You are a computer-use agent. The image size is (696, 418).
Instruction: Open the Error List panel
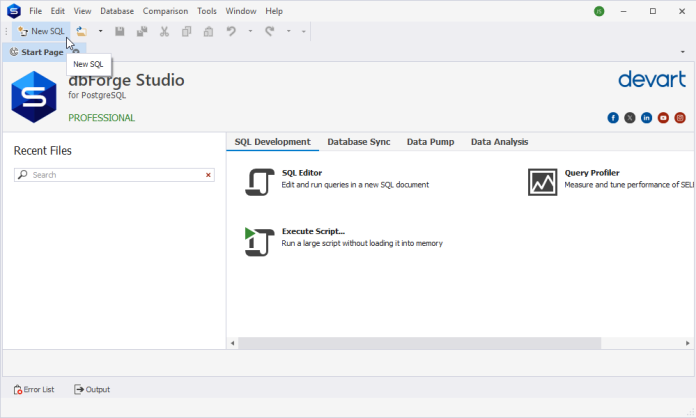coord(34,389)
